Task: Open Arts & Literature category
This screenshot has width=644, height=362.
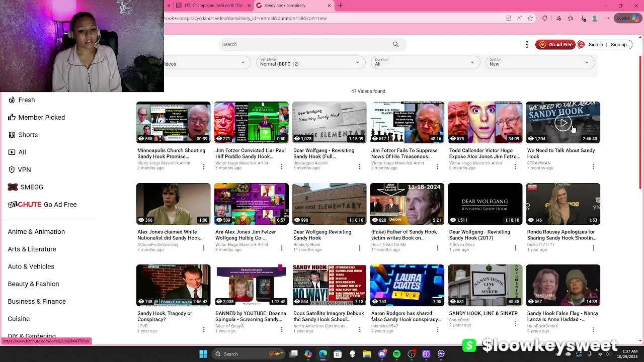Action: point(32,249)
